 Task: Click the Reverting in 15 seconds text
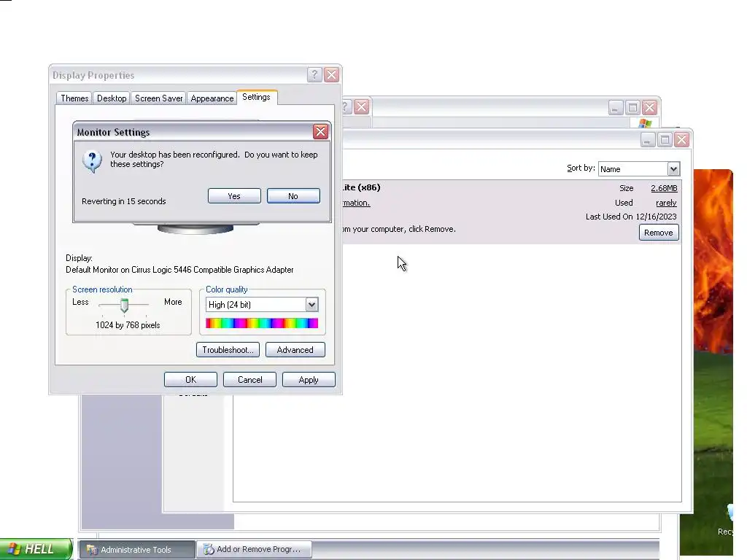(124, 201)
